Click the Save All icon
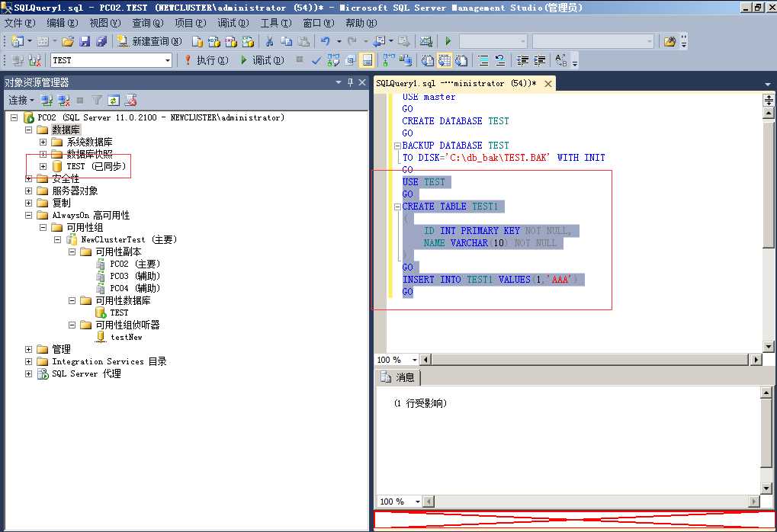 [x=101, y=42]
